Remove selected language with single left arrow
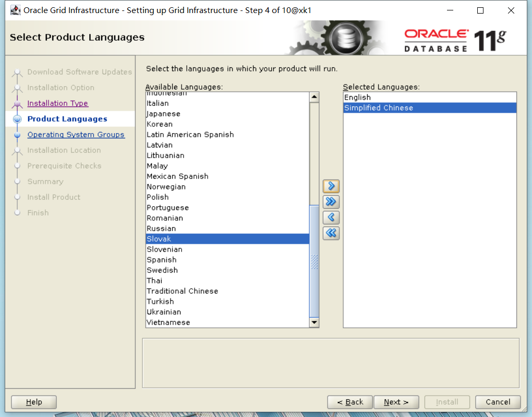Screen dimensions: 532x417 tap(331, 217)
